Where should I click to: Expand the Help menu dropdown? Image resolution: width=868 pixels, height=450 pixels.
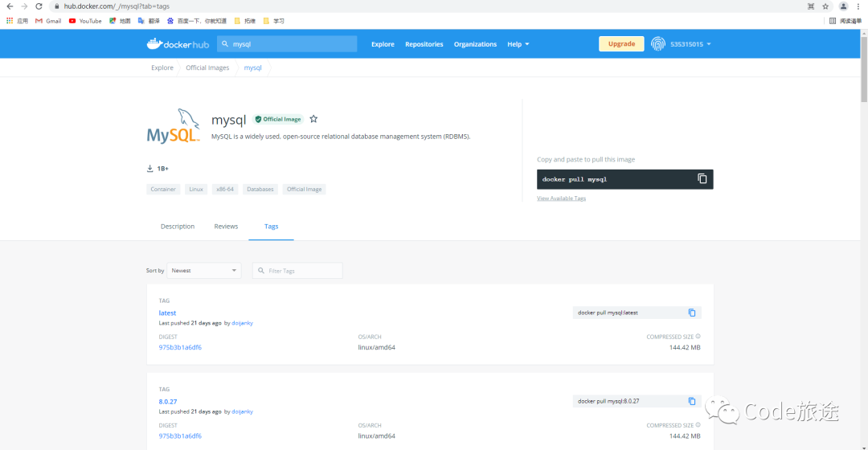coord(518,44)
